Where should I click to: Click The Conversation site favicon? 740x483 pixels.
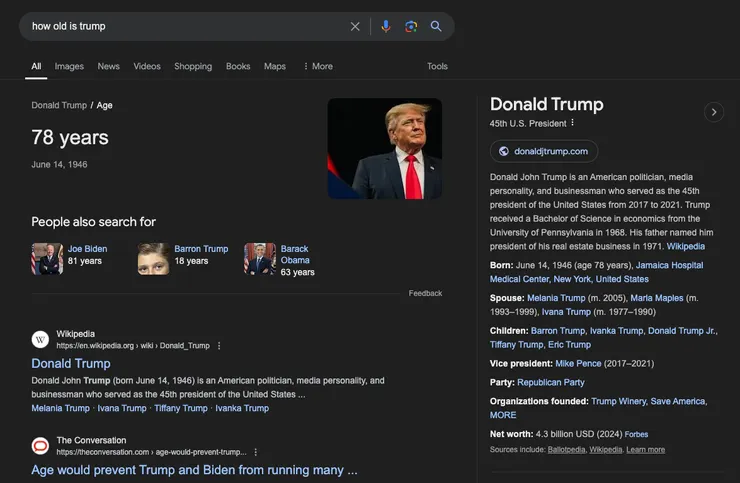[x=40, y=446]
